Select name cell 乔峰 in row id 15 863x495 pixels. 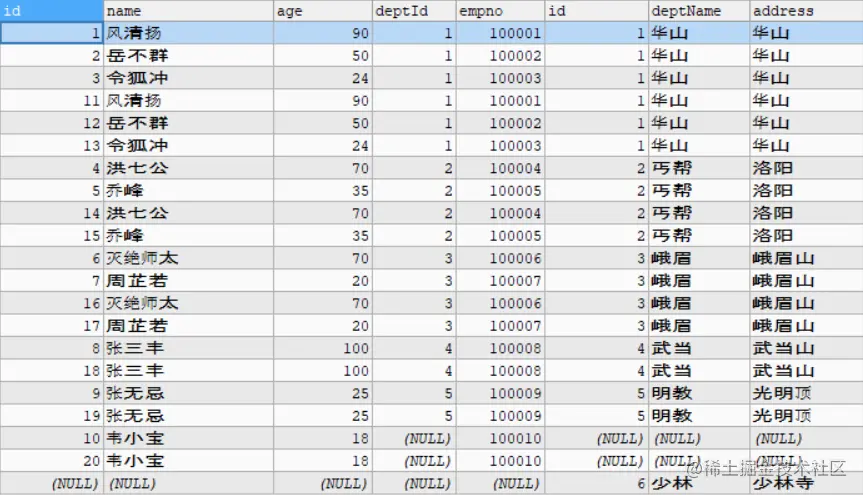coord(188,236)
